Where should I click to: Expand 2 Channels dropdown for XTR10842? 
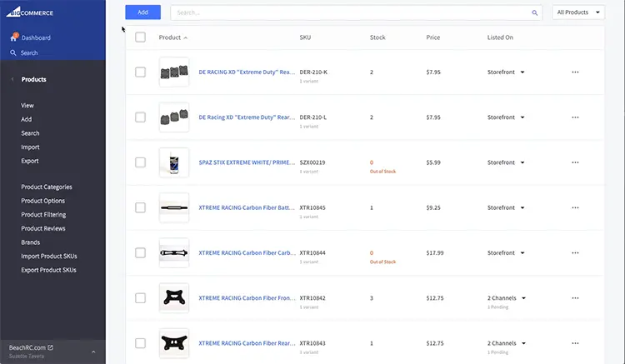click(x=524, y=298)
